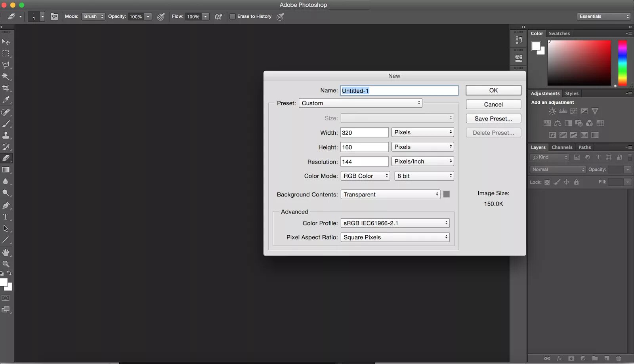Switch to the Swatches tab
The height and width of the screenshot is (364, 634).
tap(559, 34)
